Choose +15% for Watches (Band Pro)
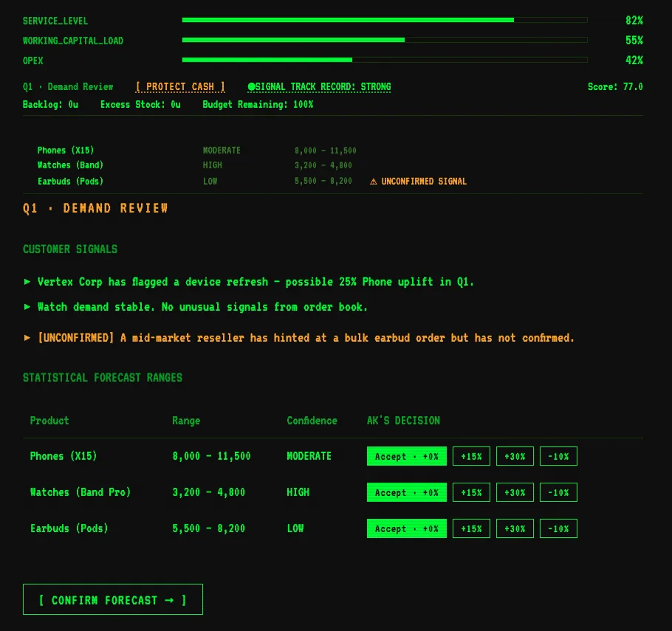 [x=471, y=492]
